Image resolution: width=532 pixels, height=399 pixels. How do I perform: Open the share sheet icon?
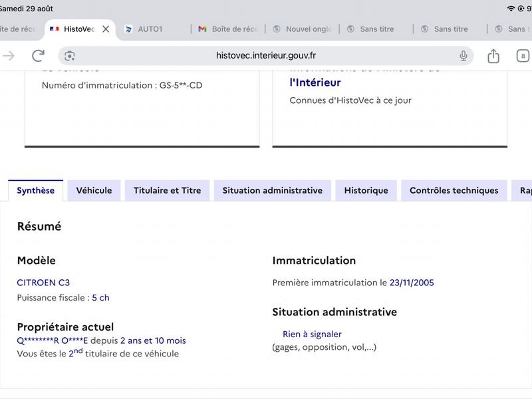[493, 56]
